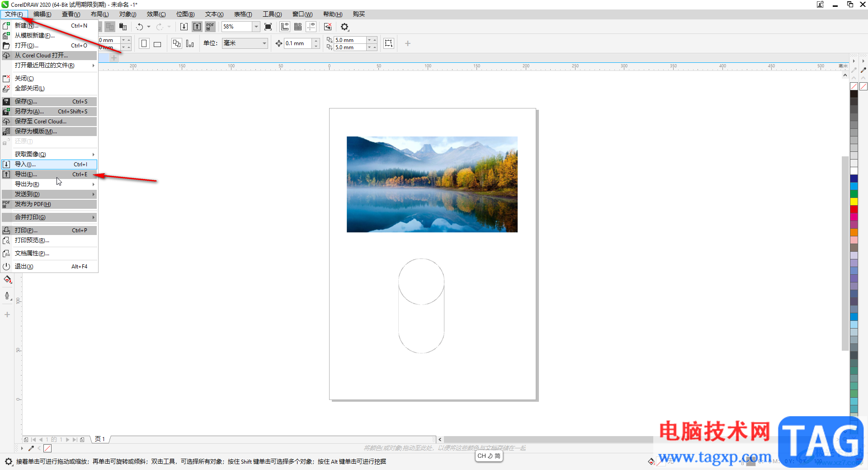Image resolution: width=868 pixels, height=470 pixels.
Task: Choose 另存为 from the File menu
Action: (49, 112)
